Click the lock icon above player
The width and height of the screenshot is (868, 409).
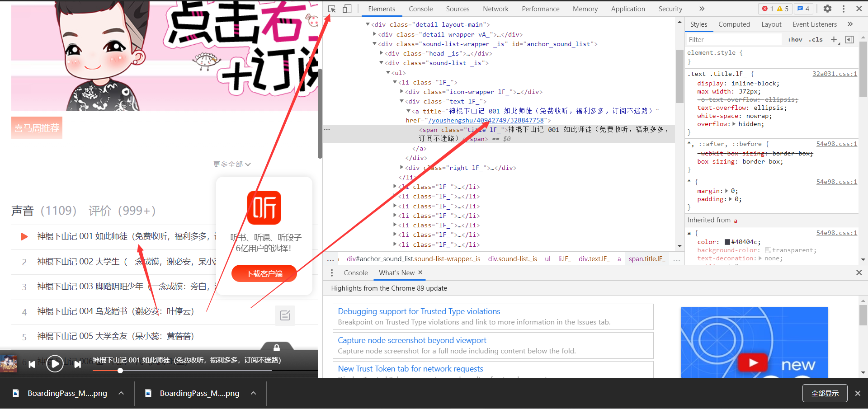(277, 348)
